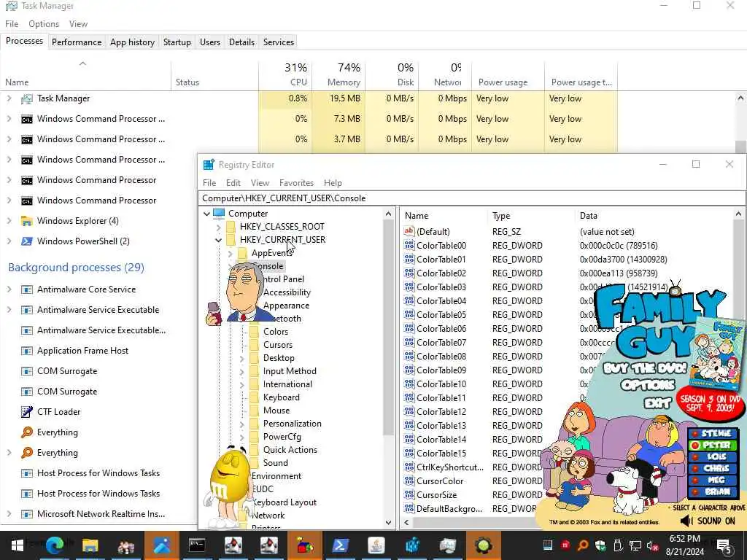Open the Windows Start menu
Viewport: 747px width, 560px height.
pyautogui.click(x=18, y=545)
